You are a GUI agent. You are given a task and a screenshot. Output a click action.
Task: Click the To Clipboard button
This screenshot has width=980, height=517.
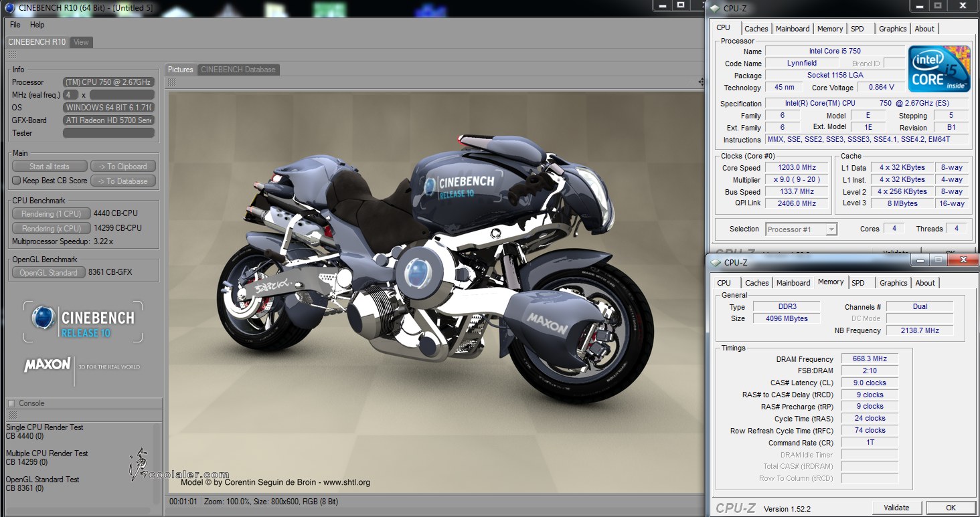tap(122, 167)
